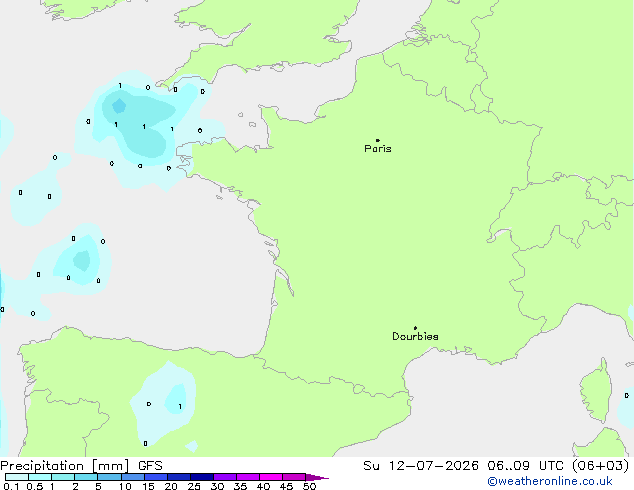This screenshot has width=634, height=490.
Task: Click the Dourbies city label
Action: [415, 336]
